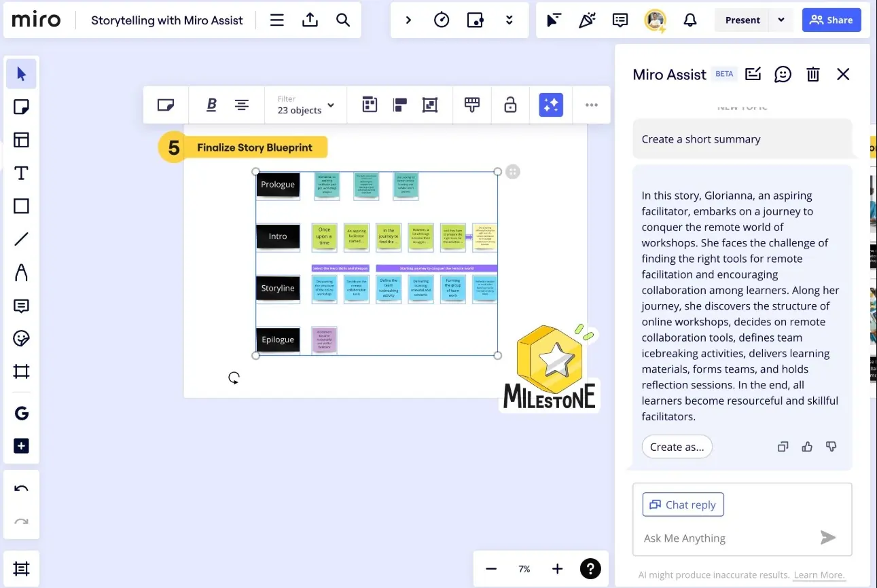Image resolution: width=877 pixels, height=588 pixels.
Task: Click the 7% zoom level
Action: (x=524, y=569)
